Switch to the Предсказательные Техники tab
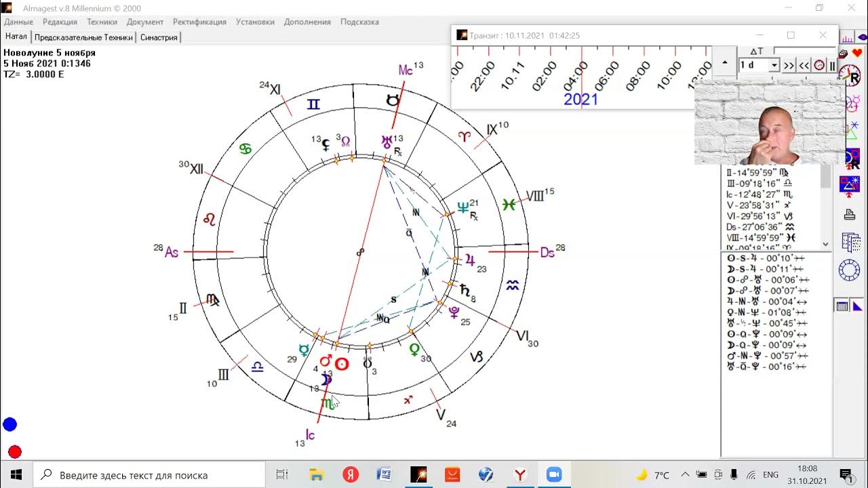 coord(83,37)
